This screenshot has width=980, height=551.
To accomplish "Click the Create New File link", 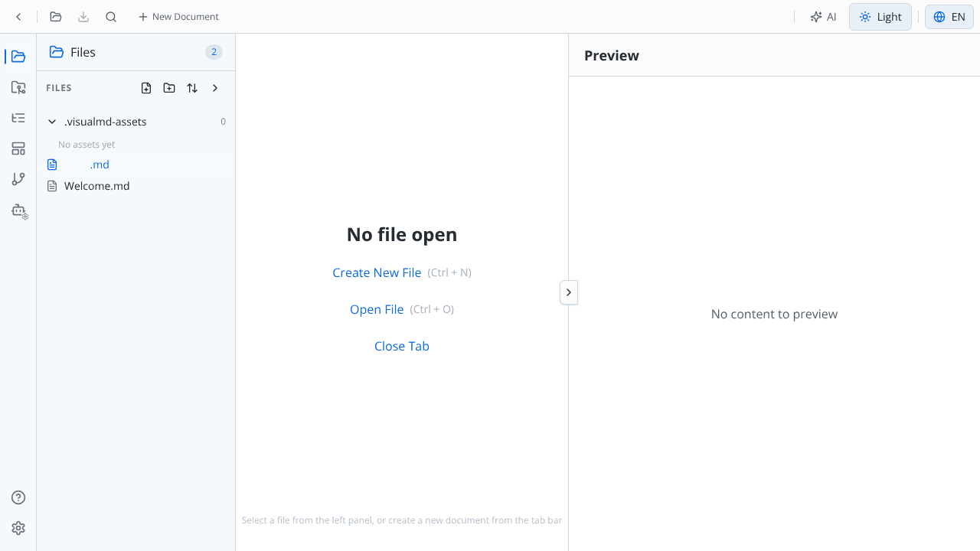I will tap(377, 272).
